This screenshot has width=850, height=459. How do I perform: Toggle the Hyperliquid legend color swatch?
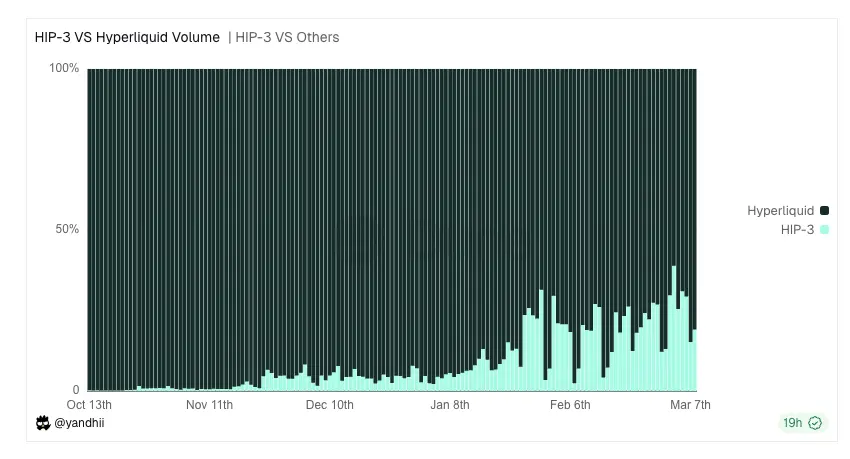(x=824, y=211)
